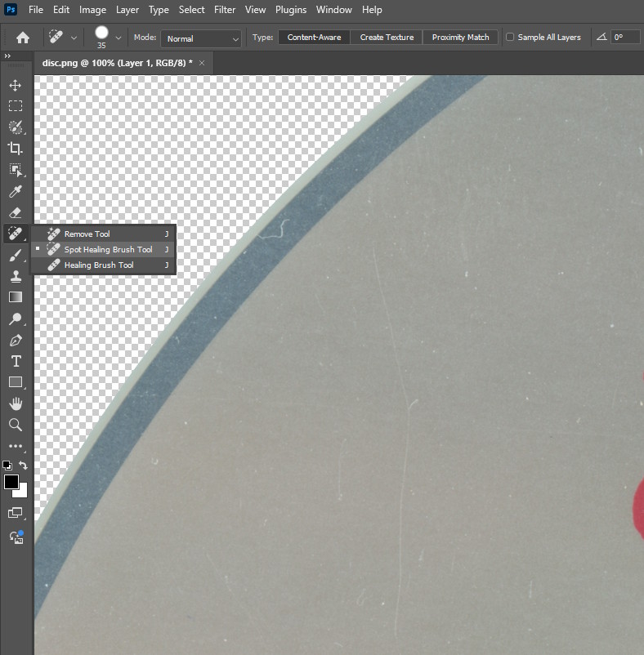Swap foreground and background colors
644x655 pixels.
click(24, 465)
